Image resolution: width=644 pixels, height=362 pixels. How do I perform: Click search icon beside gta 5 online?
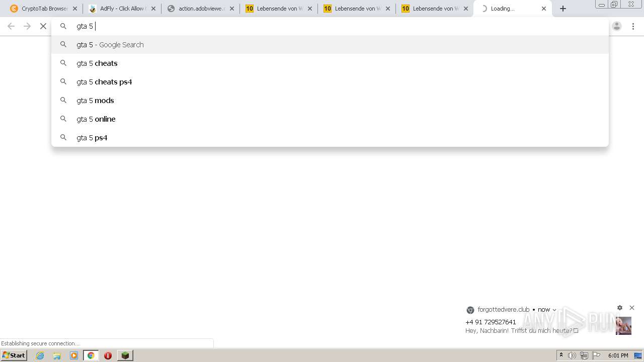[63, 119]
